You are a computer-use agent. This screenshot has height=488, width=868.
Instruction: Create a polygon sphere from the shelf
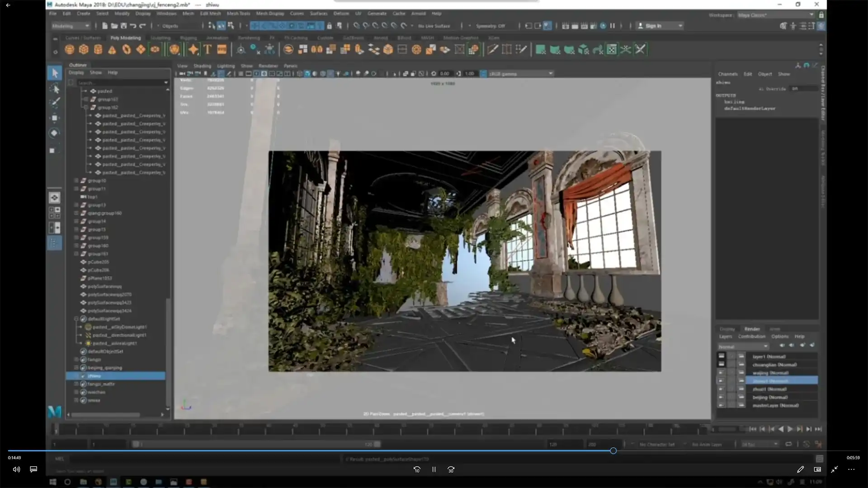point(69,50)
